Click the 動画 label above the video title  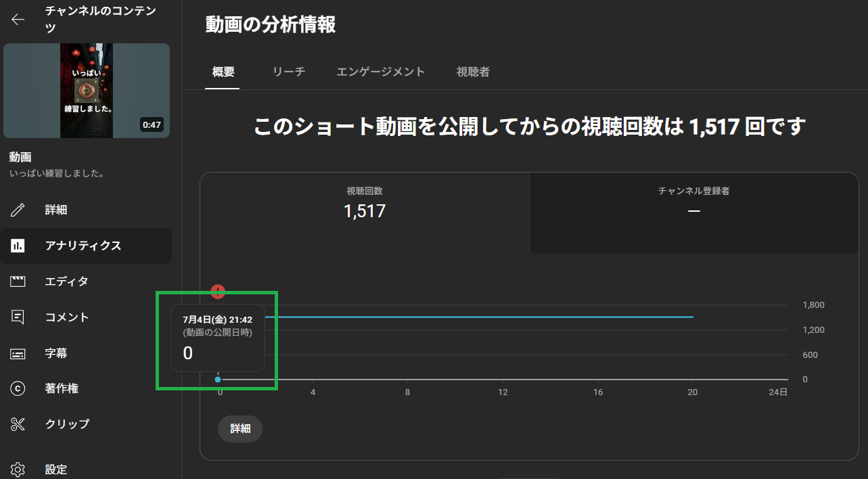(20, 157)
